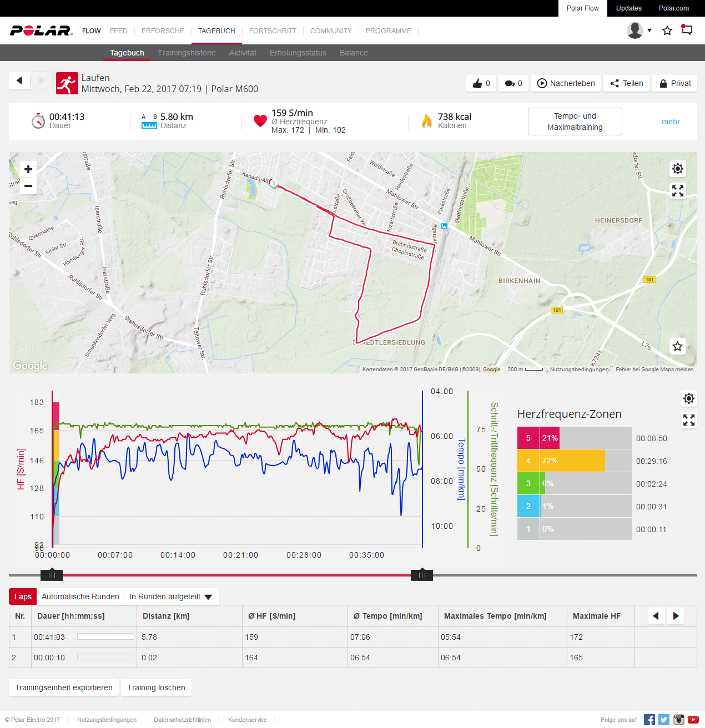The width and height of the screenshot is (705, 728).
Task: Select heart rate zone 5 bar
Action: click(575, 438)
